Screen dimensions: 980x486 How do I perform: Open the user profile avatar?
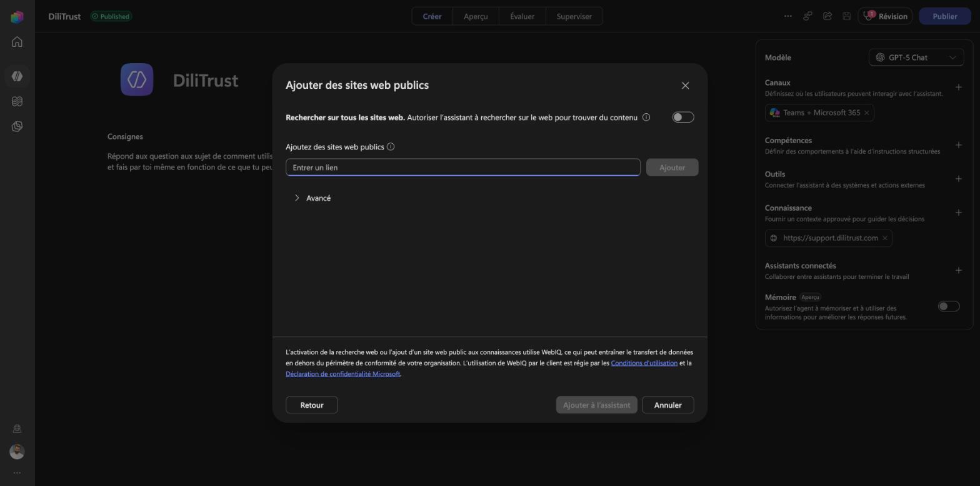[x=17, y=452]
